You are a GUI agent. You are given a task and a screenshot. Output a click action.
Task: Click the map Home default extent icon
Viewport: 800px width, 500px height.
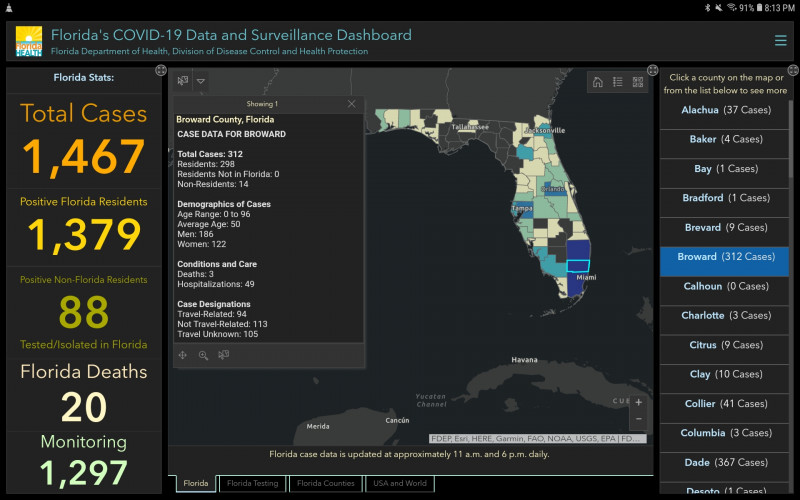(597, 82)
